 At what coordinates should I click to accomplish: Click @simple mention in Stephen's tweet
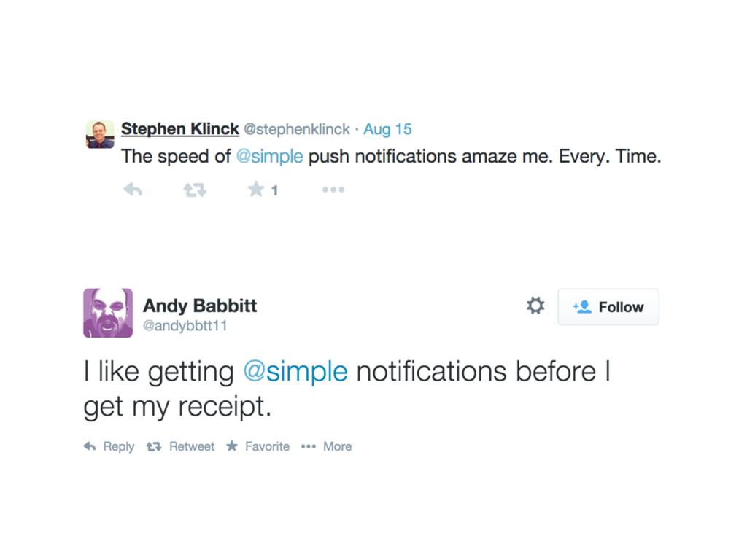(x=270, y=156)
